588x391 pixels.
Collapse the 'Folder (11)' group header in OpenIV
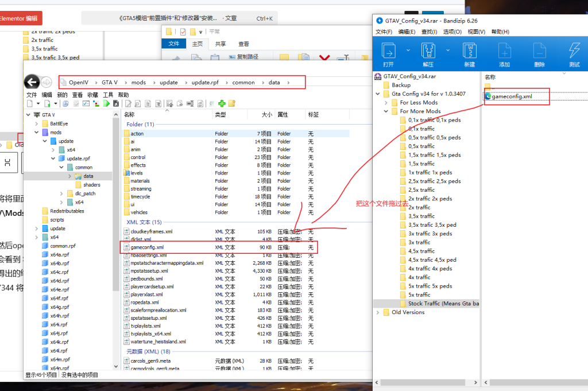[140, 125]
